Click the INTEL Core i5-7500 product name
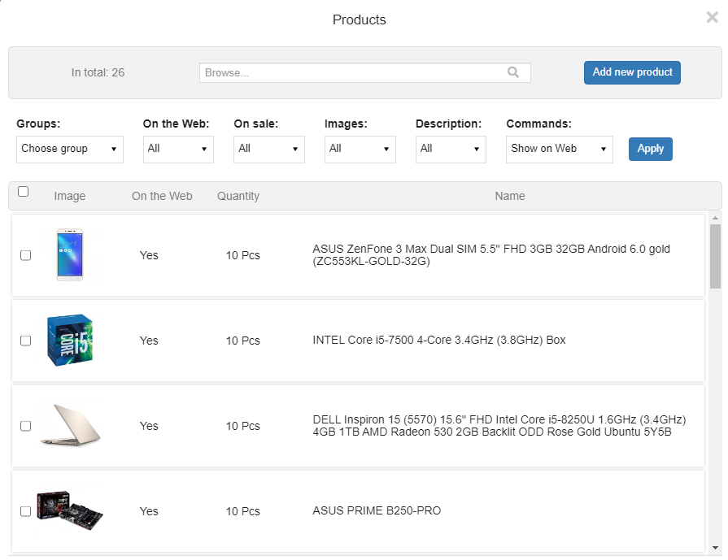728x560 pixels. 439,340
